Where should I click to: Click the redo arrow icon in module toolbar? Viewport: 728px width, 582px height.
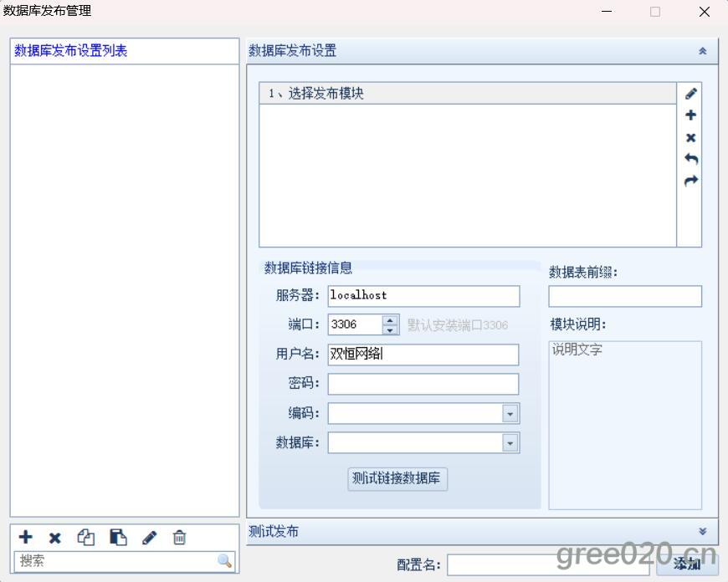coord(691,181)
